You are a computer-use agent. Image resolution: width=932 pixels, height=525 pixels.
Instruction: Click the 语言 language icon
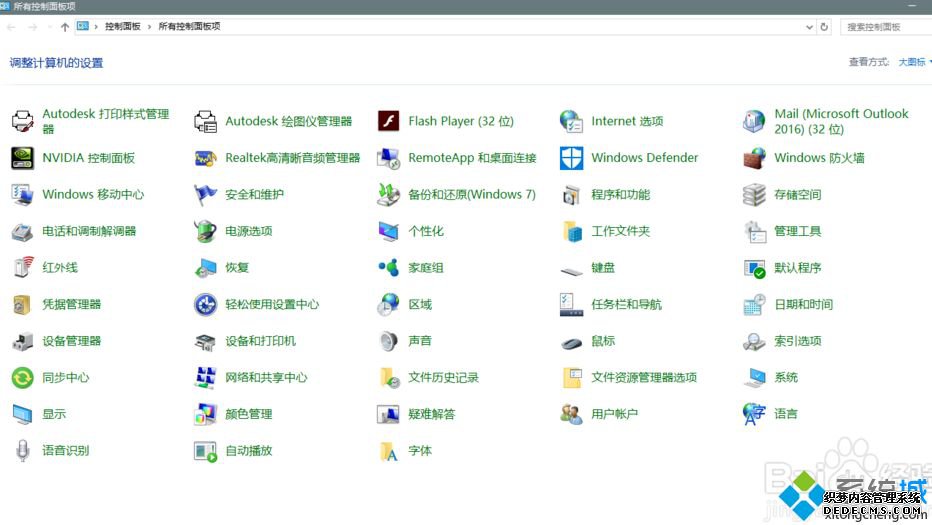click(755, 414)
